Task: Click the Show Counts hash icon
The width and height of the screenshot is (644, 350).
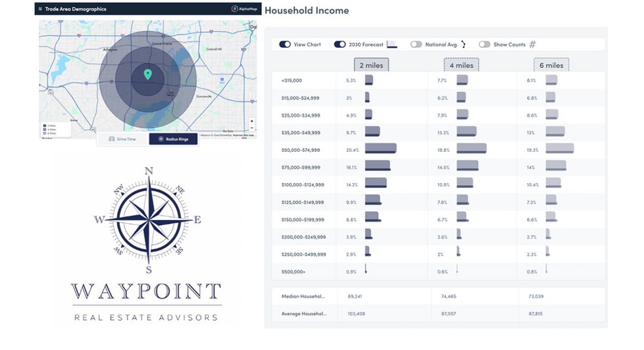Action: tap(532, 44)
